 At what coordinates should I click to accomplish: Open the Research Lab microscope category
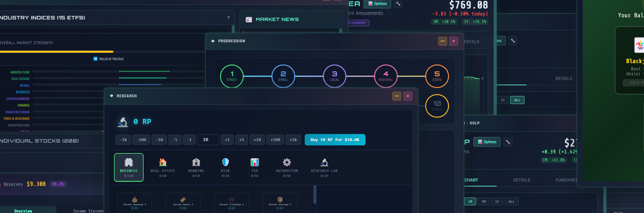(324, 167)
